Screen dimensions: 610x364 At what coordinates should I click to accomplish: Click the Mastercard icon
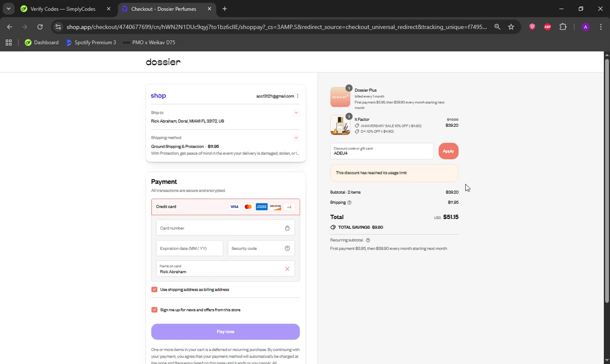(x=248, y=207)
